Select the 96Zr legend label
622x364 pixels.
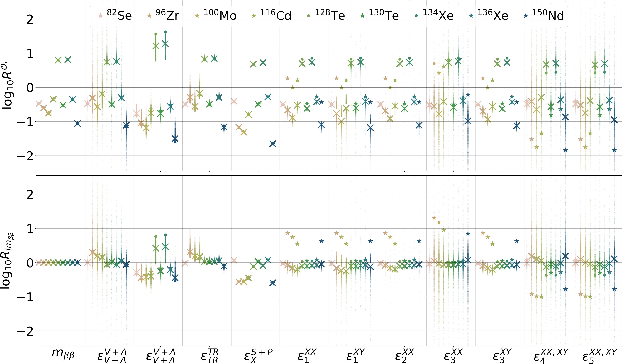click(x=167, y=15)
